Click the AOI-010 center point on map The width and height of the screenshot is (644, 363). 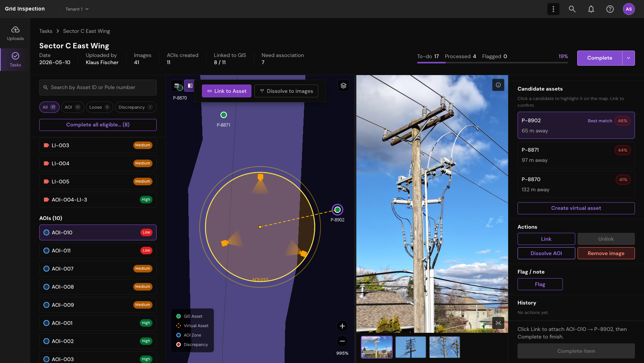pos(260,227)
